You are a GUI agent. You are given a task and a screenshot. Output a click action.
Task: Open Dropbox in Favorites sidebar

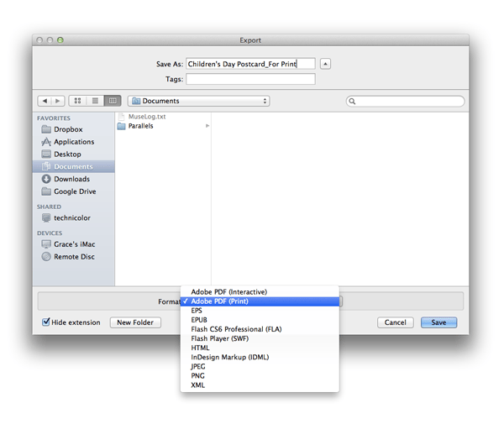coord(73,129)
